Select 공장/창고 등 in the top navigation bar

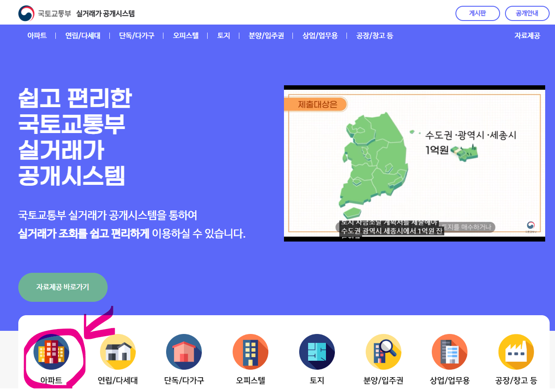coord(375,36)
